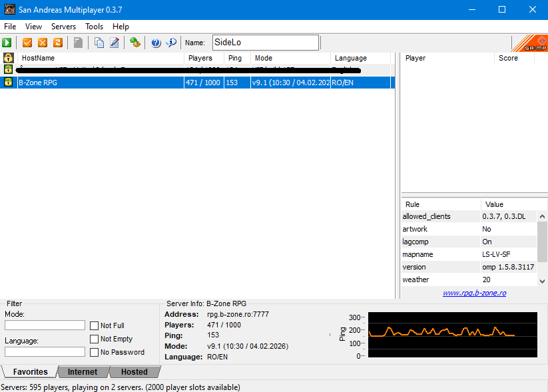
Task: Check the No Password filter checkbox
Action: [x=95, y=352]
